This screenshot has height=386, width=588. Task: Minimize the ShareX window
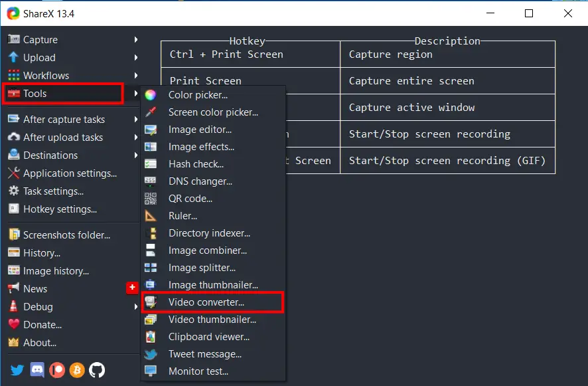pyautogui.click(x=490, y=13)
